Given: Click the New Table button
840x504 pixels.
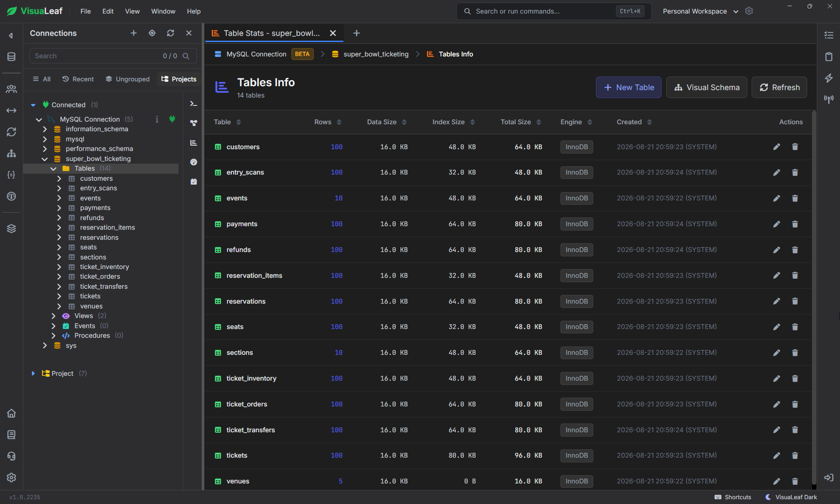Looking at the screenshot, I should coord(628,87).
